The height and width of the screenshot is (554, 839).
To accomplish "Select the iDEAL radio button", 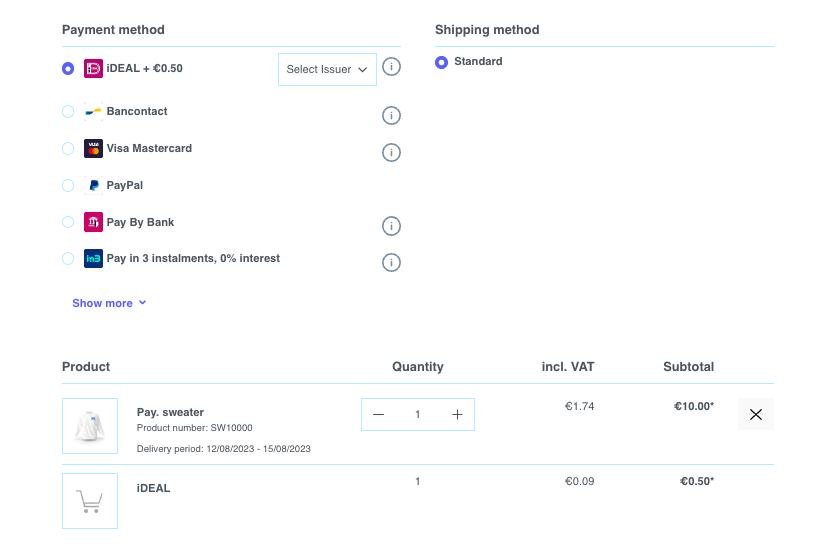I will [x=68, y=69].
